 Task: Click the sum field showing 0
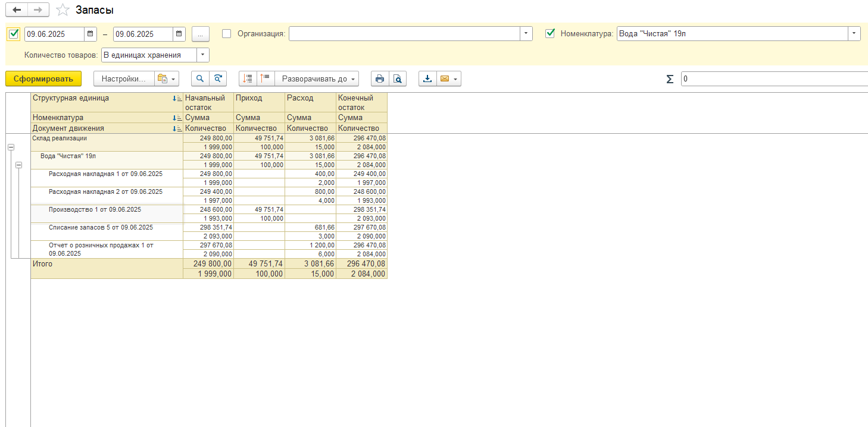click(x=774, y=79)
